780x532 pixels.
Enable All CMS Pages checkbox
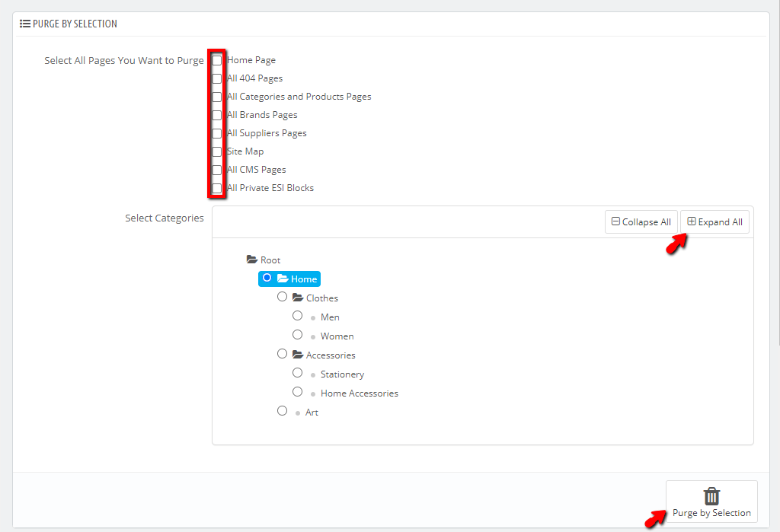tap(217, 170)
